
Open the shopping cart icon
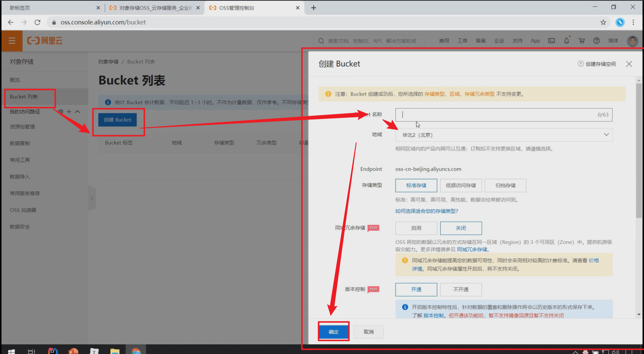[581, 41]
